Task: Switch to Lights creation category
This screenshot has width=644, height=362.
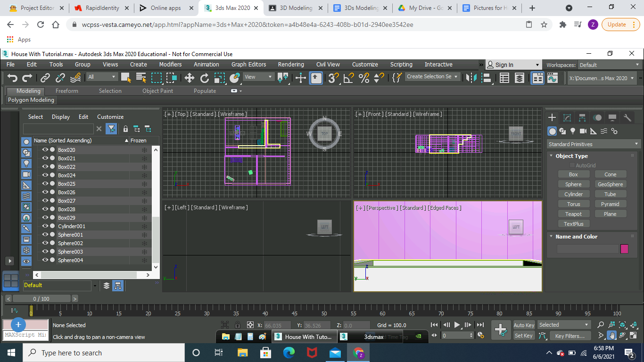Action: (x=573, y=131)
